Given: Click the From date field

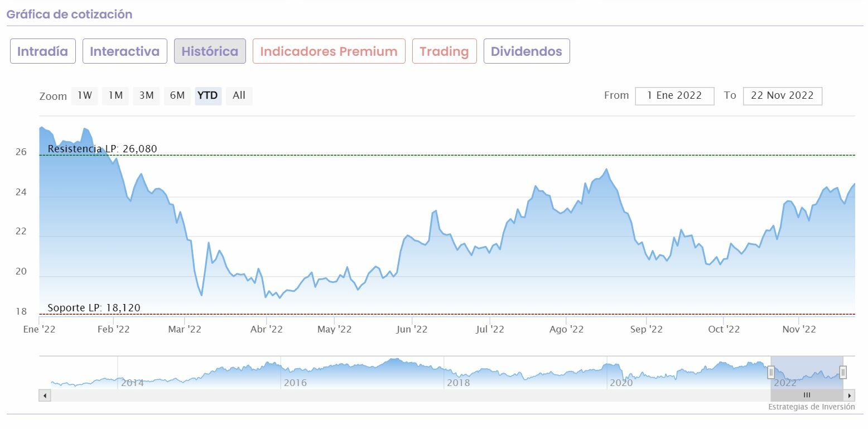Looking at the screenshot, I should click(x=674, y=95).
